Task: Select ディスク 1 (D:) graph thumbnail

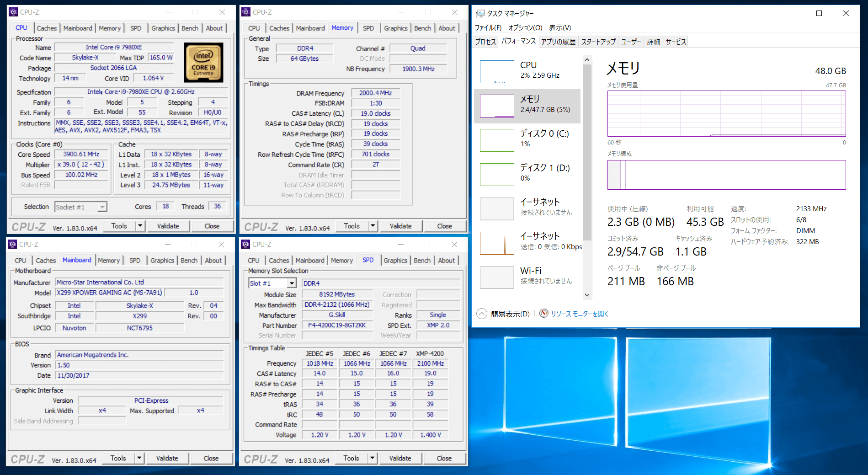Action: point(497,175)
